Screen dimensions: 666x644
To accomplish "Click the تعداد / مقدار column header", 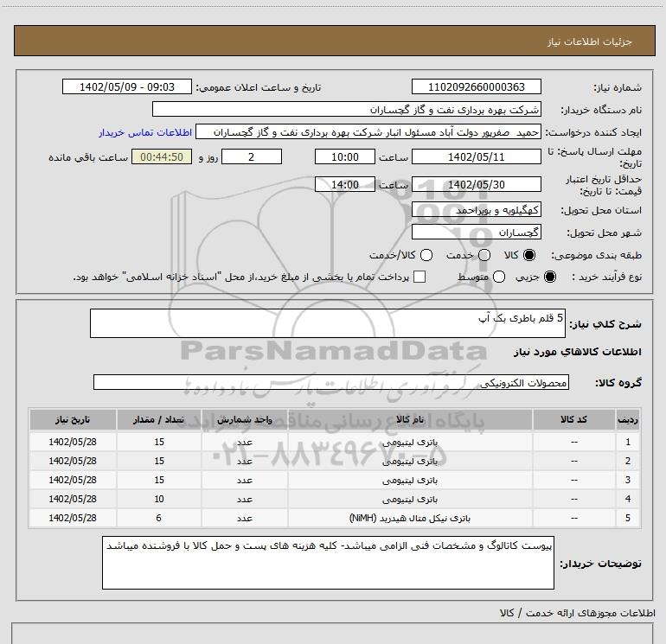I will (x=159, y=420).
